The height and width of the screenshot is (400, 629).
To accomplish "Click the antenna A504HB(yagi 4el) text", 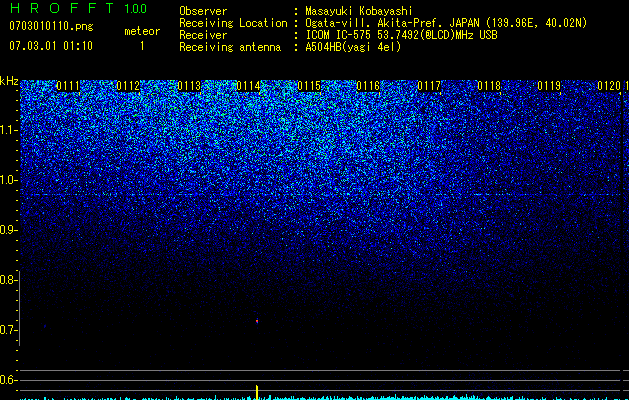I will (353, 47).
